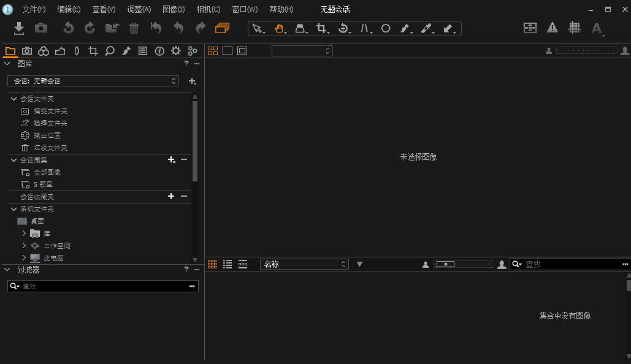Collapse the 过滤器 panel
Screen dimensions: 631x364
[x=7, y=270]
